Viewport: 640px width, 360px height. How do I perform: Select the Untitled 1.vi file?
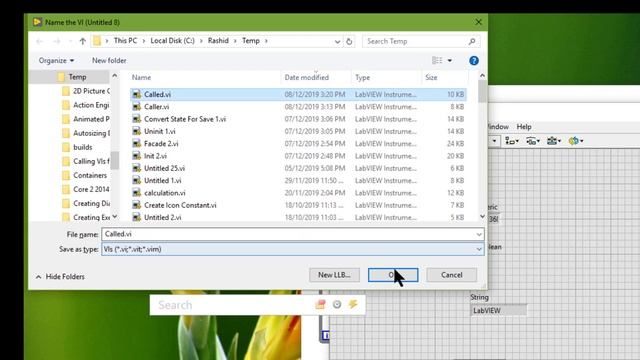pos(298,180)
